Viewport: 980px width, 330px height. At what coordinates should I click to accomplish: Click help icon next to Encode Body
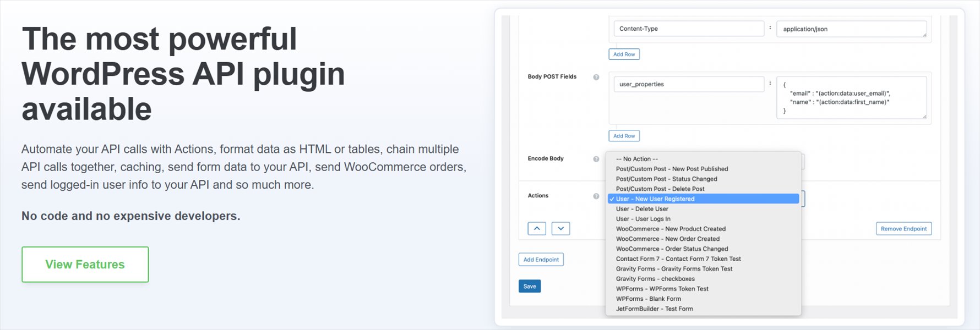pyautogui.click(x=596, y=159)
